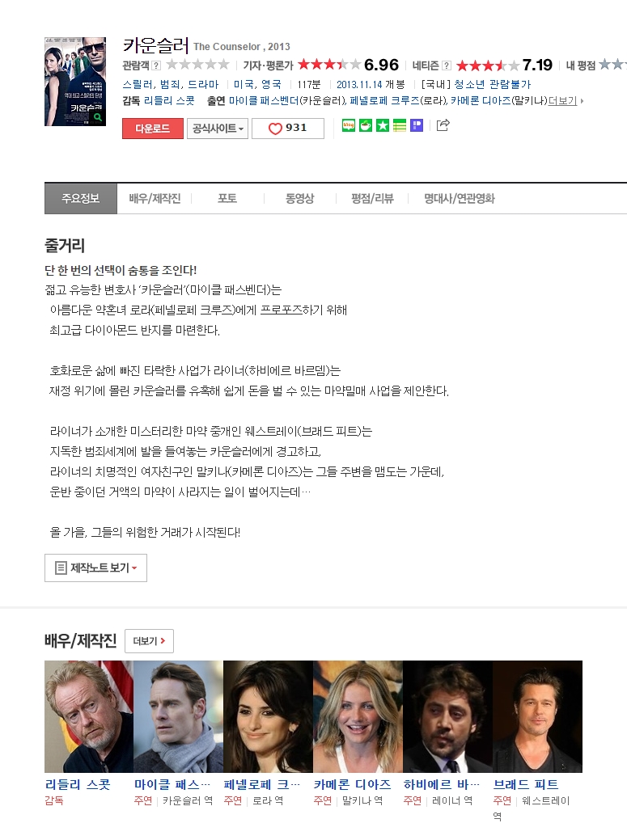The height and width of the screenshot is (840, 627).
Task: Like the movie with heart 931 button
Action: click(288, 129)
